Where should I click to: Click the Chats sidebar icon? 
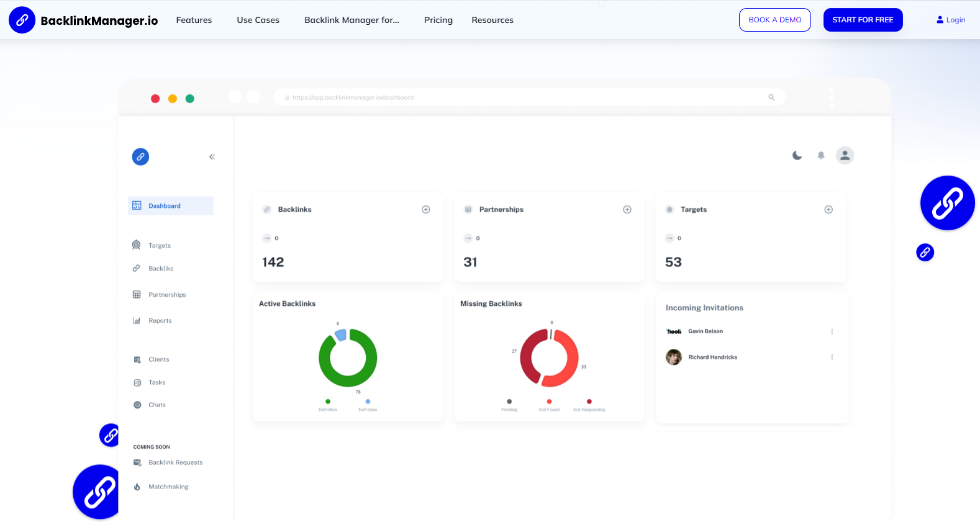point(137,405)
